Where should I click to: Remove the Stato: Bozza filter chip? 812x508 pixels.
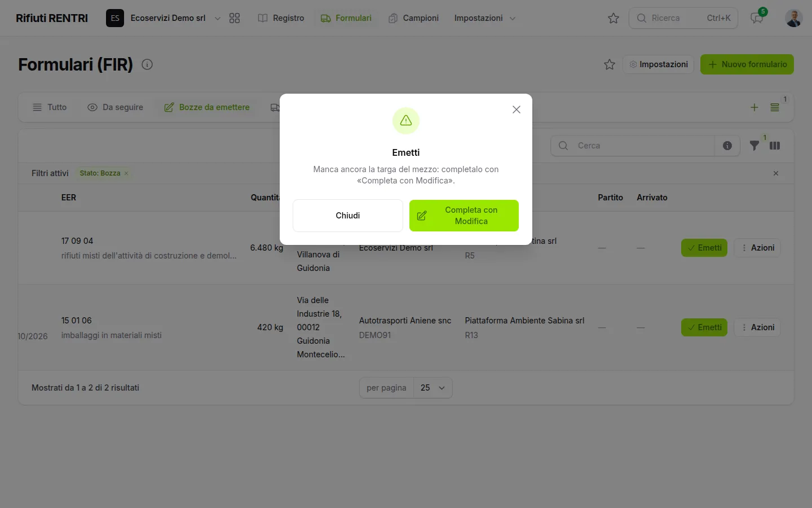pos(126,173)
